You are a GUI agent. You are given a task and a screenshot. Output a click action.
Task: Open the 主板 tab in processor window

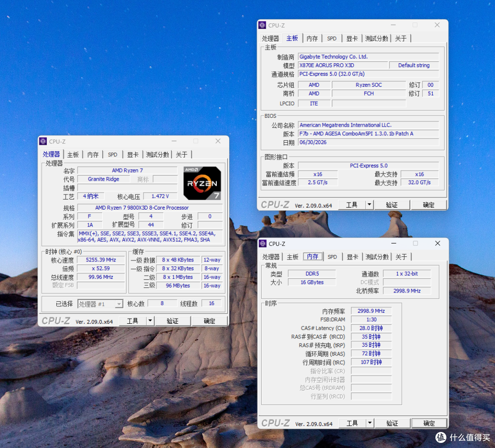point(73,155)
